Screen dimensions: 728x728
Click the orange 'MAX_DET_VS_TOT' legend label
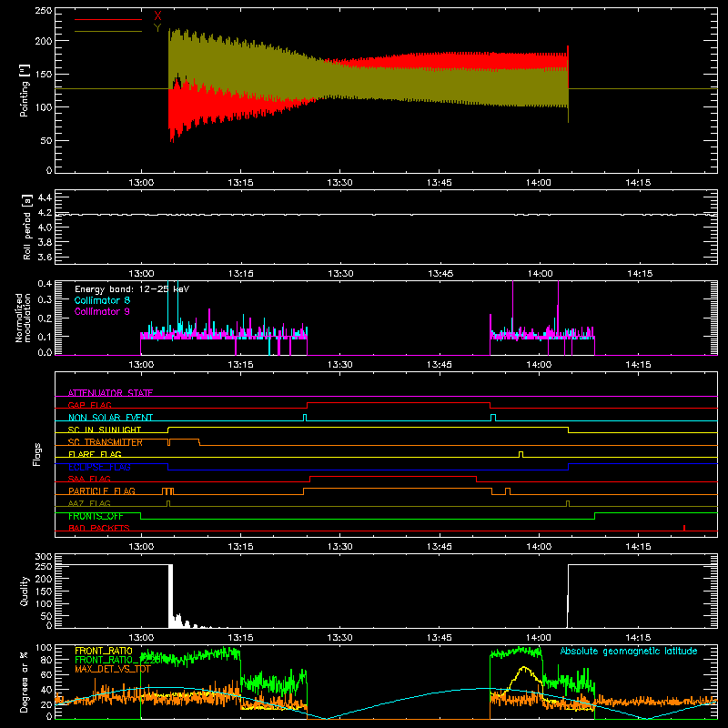pos(112,669)
